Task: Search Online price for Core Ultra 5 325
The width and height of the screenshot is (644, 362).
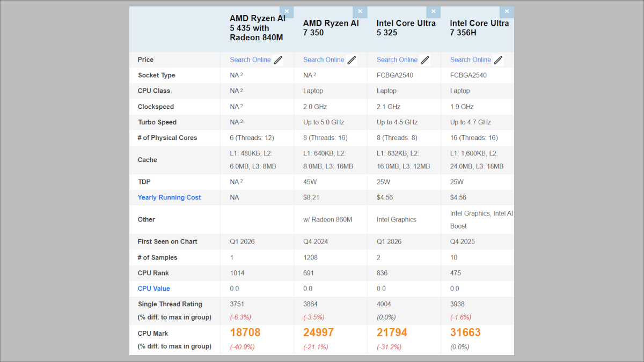Action: (397, 60)
